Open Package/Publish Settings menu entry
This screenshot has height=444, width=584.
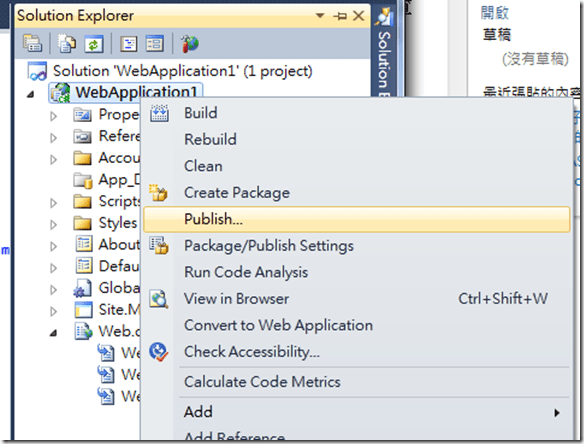356,246
